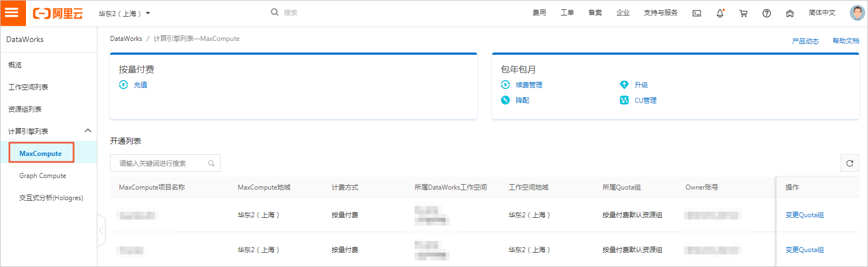Screen dimensions: 868x267
Task: Open the user avatar menu
Action: [x=857, y=13]
